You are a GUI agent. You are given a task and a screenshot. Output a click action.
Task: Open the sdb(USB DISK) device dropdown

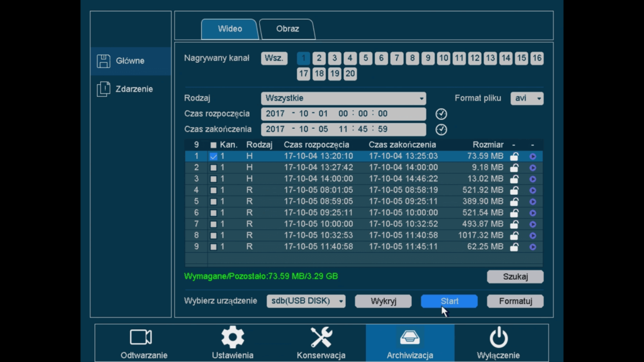click(x=306, y=301)
